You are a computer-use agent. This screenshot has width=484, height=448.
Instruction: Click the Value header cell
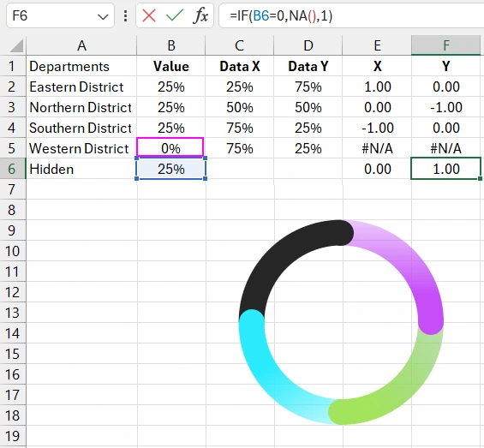point(171,66)
